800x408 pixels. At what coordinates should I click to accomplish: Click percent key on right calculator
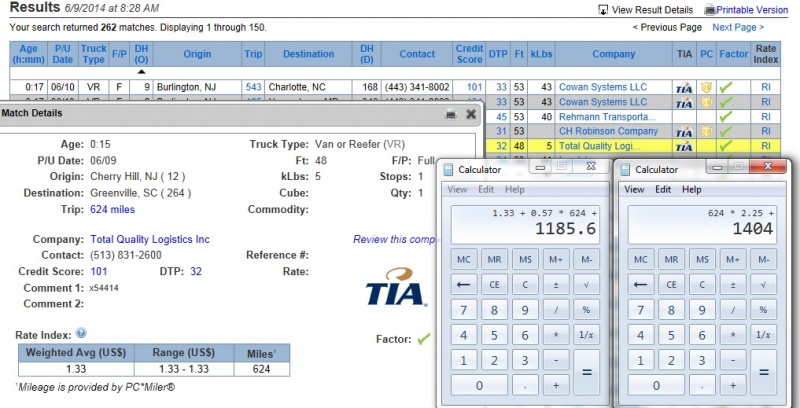coord(763,310)
